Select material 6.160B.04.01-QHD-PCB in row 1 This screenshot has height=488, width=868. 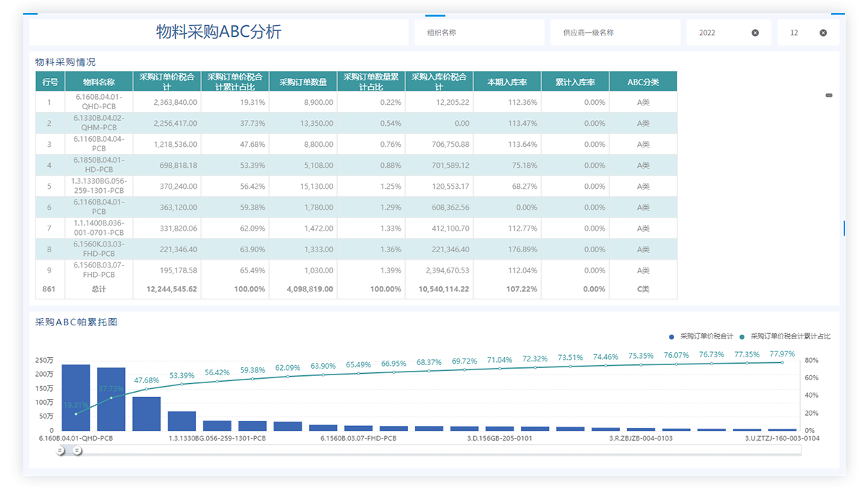point(98,102)
